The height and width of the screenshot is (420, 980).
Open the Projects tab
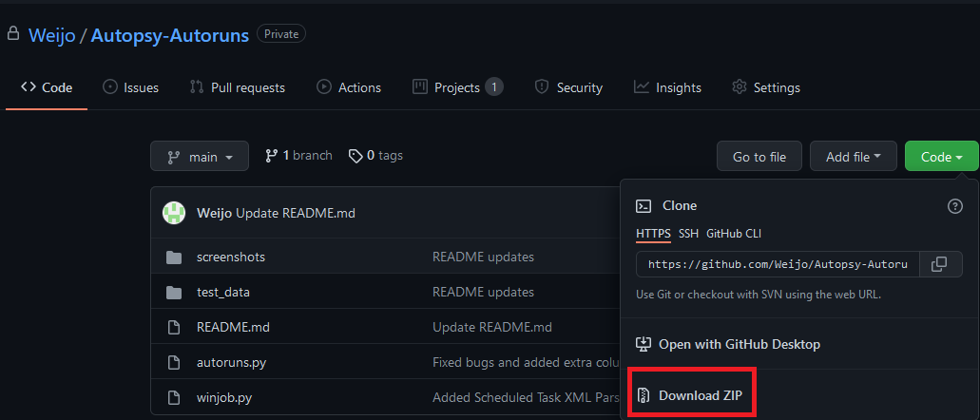click(457, 87)
